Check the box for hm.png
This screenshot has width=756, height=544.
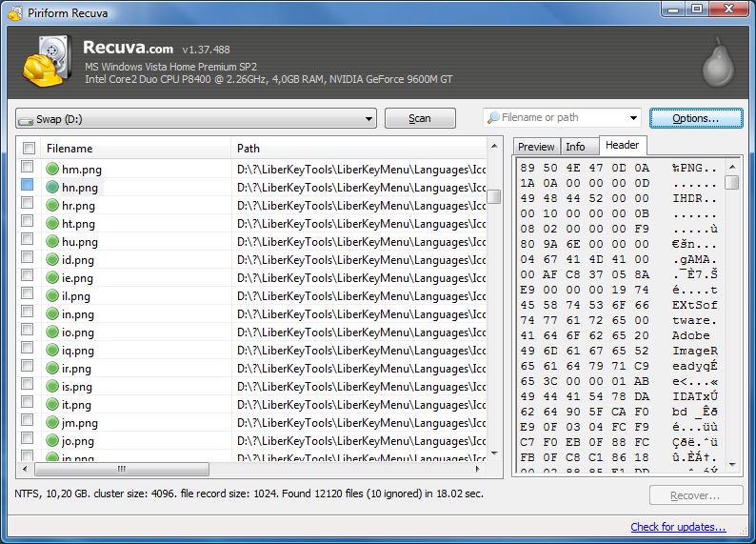28,167
